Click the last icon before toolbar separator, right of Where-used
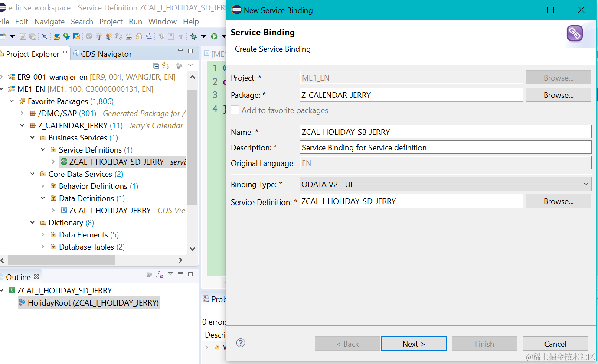 tap(148, 37)
